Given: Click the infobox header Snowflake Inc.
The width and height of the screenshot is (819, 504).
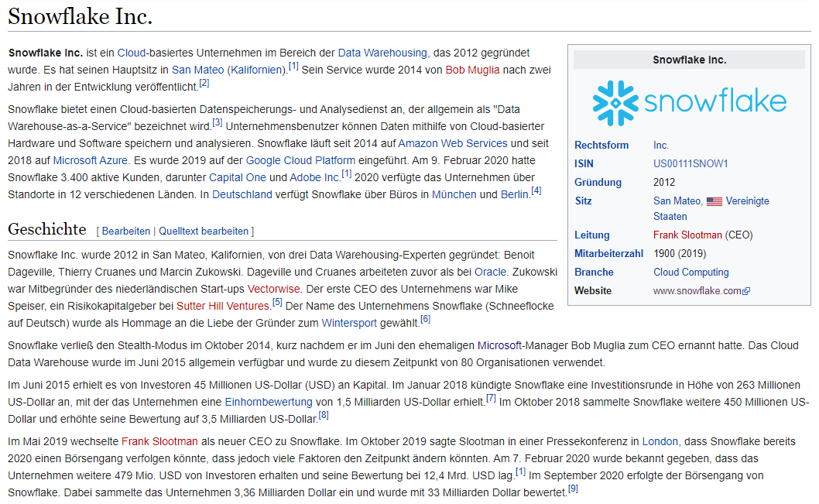Looking at the screenshot, I should pyautogui.click(x=689, y=60).
